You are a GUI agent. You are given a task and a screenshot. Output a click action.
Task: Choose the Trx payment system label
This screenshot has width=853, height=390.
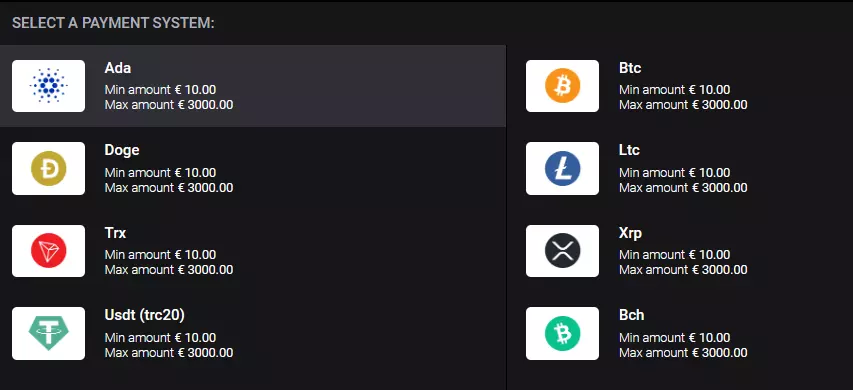point(115,233)
